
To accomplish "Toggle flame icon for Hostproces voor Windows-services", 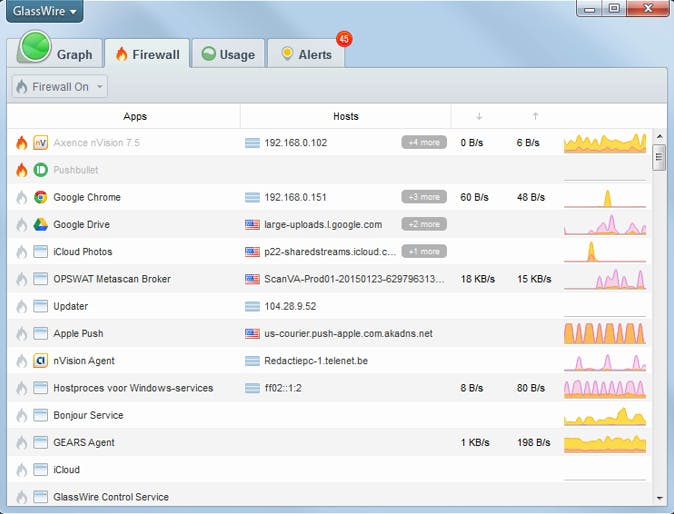I will [x=21, y=388].
